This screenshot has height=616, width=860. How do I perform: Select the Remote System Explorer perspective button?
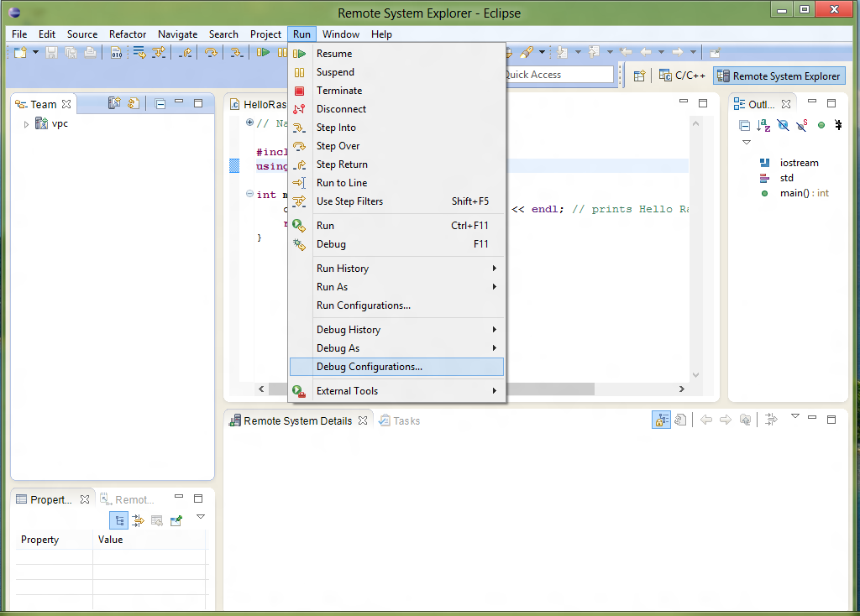[x=779, y=76]
